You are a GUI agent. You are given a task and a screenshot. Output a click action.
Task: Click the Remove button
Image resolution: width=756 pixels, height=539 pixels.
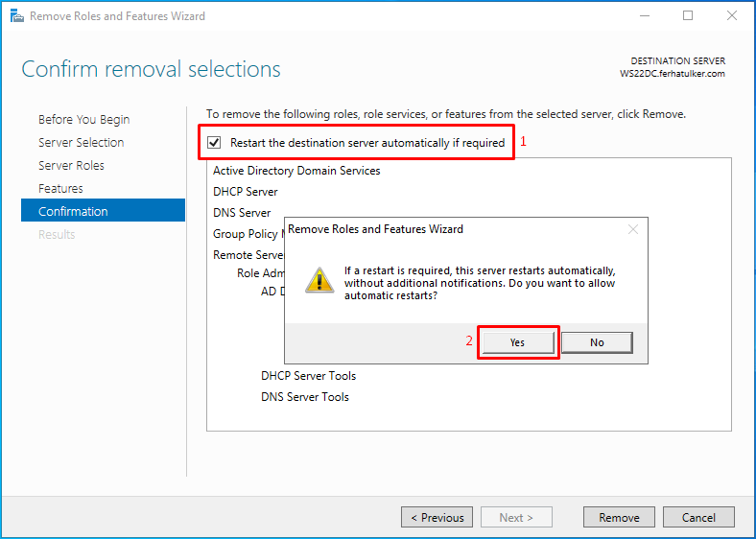click(619, 517)
